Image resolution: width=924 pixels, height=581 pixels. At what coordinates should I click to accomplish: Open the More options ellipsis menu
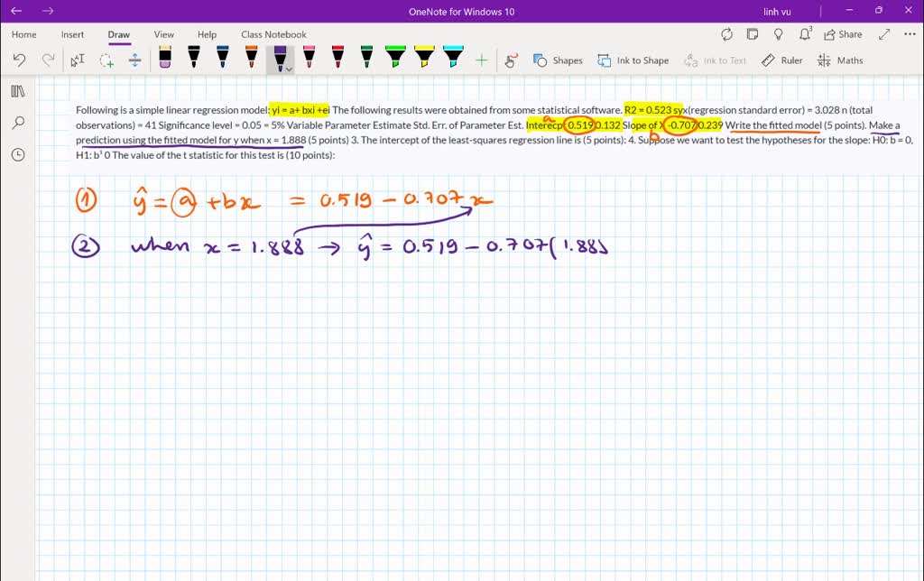909,33
